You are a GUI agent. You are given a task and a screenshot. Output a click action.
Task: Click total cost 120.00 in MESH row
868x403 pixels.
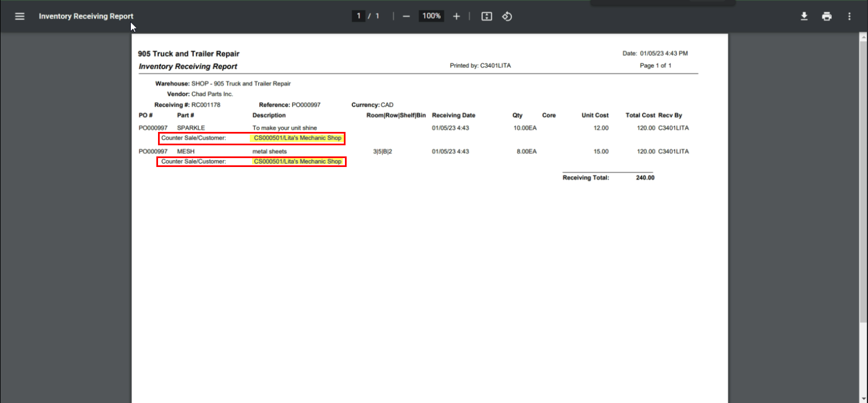(646, 151)
